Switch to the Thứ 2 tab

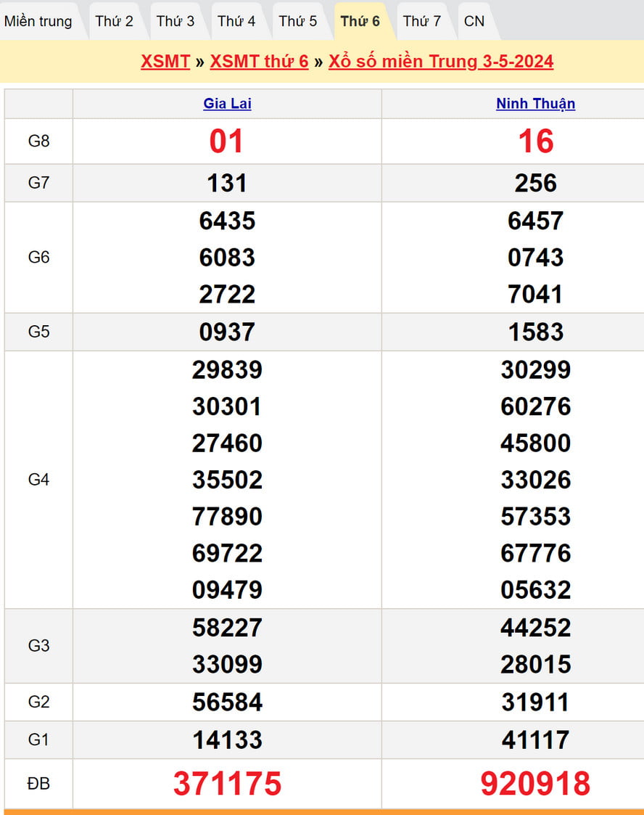pyautogui.click(x=115, y=21)
